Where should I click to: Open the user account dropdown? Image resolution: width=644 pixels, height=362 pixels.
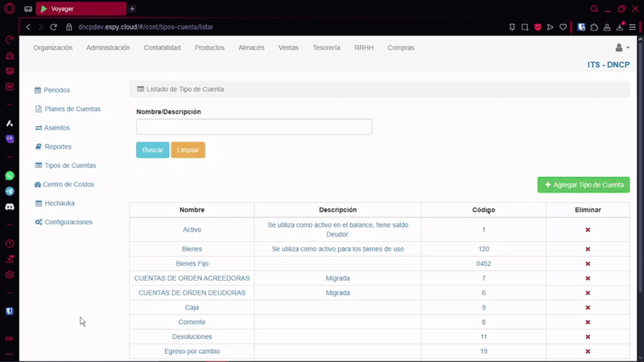point(621,48)
